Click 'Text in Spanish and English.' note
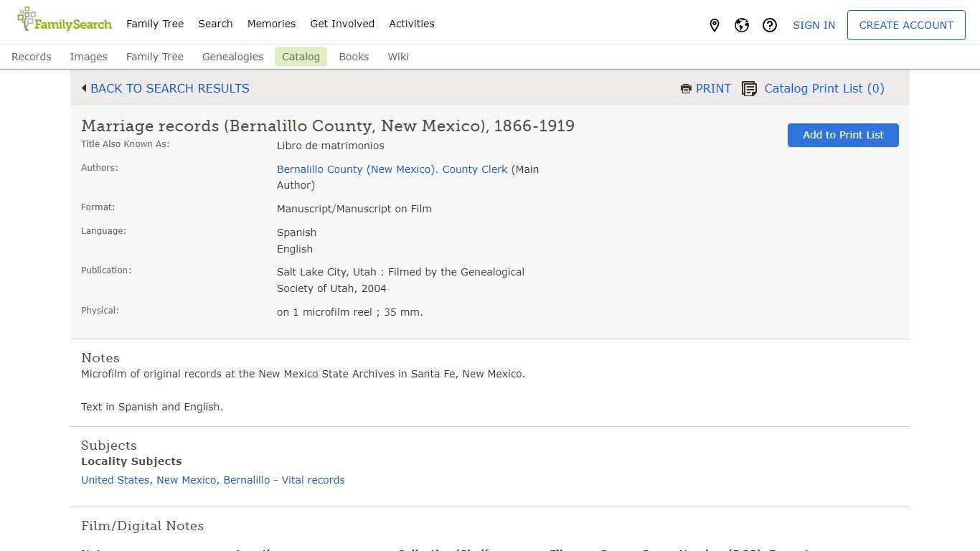This screenshot has width=980, height=551. pyautogui.click(x=152, y=407)
